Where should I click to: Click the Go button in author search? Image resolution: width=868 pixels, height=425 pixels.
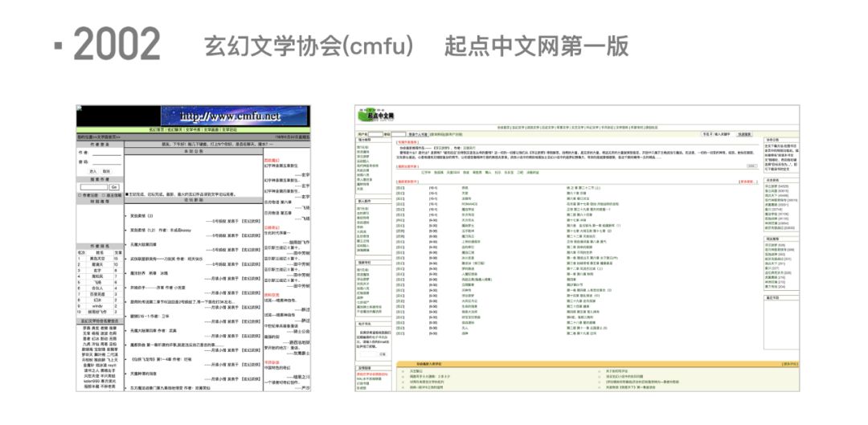click(114, 187)
